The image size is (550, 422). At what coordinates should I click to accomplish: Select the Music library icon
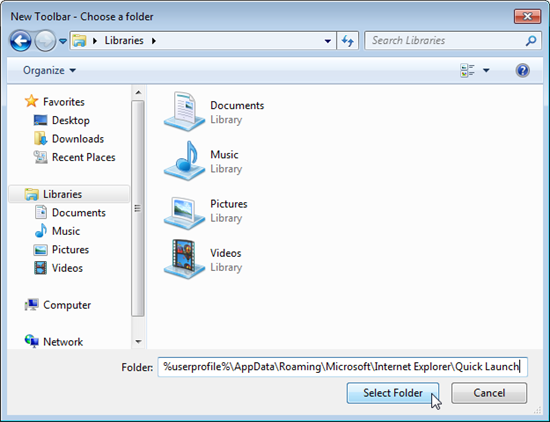point(184,161)
